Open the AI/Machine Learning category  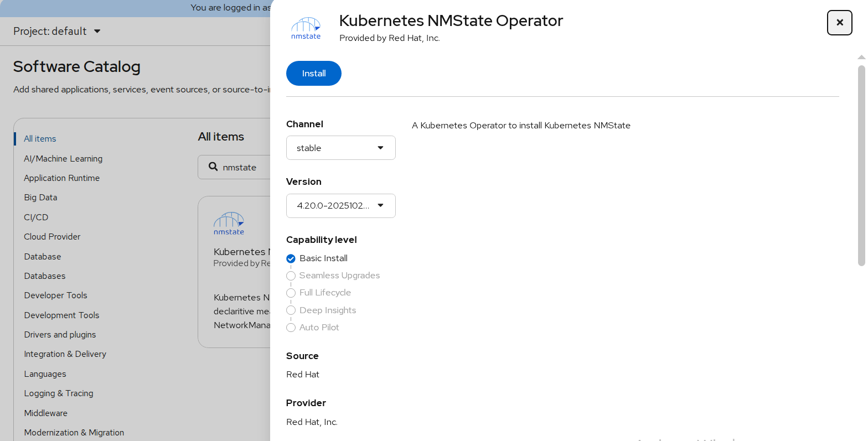point(63,159)
